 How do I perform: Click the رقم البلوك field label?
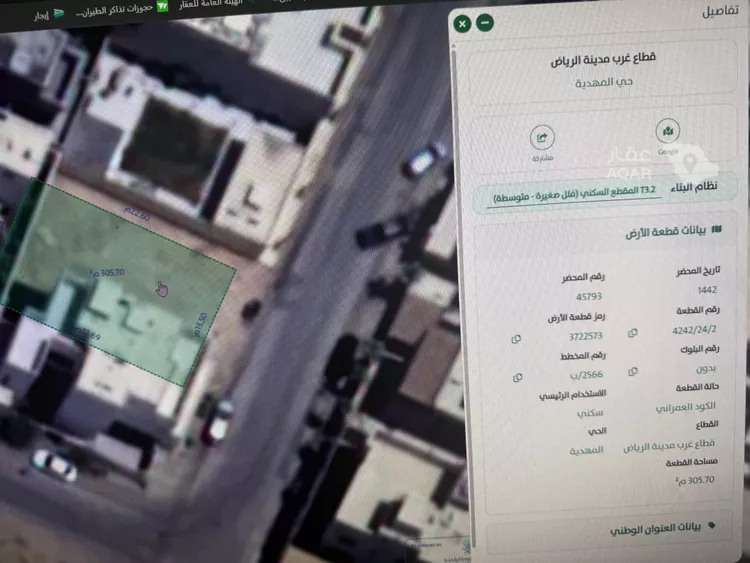[x=699, y=349]
